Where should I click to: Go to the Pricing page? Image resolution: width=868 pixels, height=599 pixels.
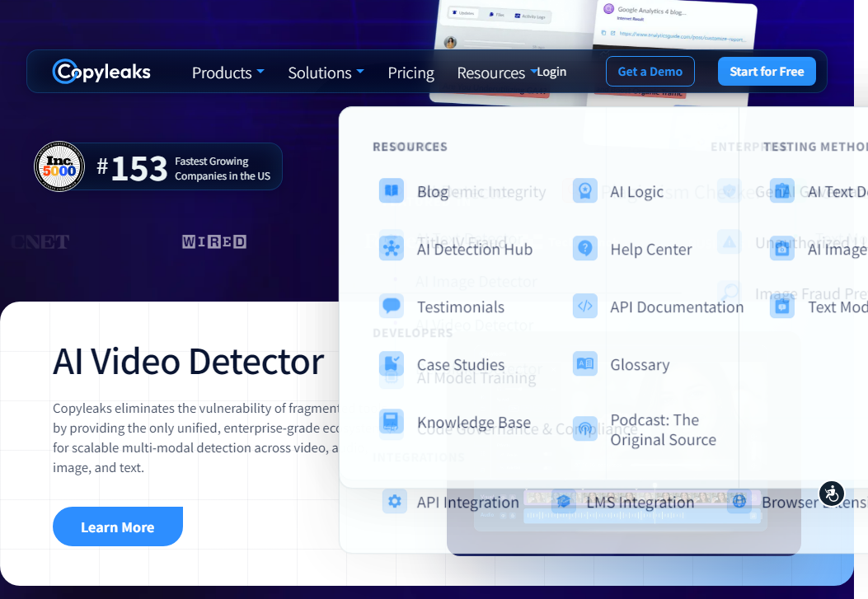click(x=411, y=73)
